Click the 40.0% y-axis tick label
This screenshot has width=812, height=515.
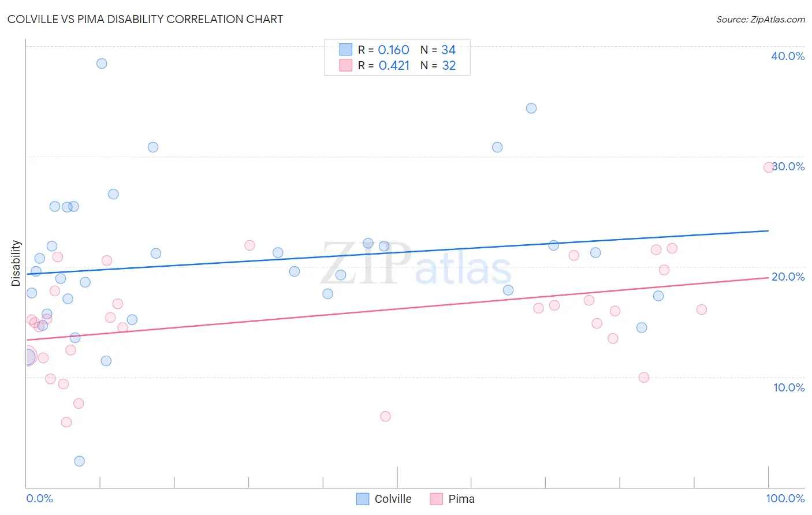(788, 56)
